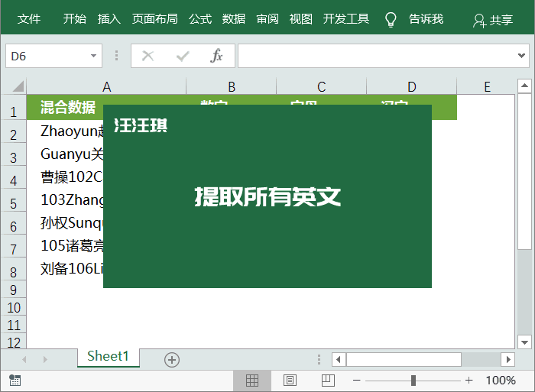
Task: Click the 告诉我 search box
Action: click(426, 19)
